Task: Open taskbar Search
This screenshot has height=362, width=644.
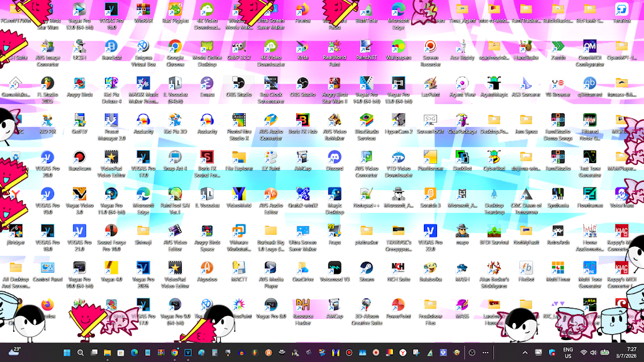Action: pos(80,353)
